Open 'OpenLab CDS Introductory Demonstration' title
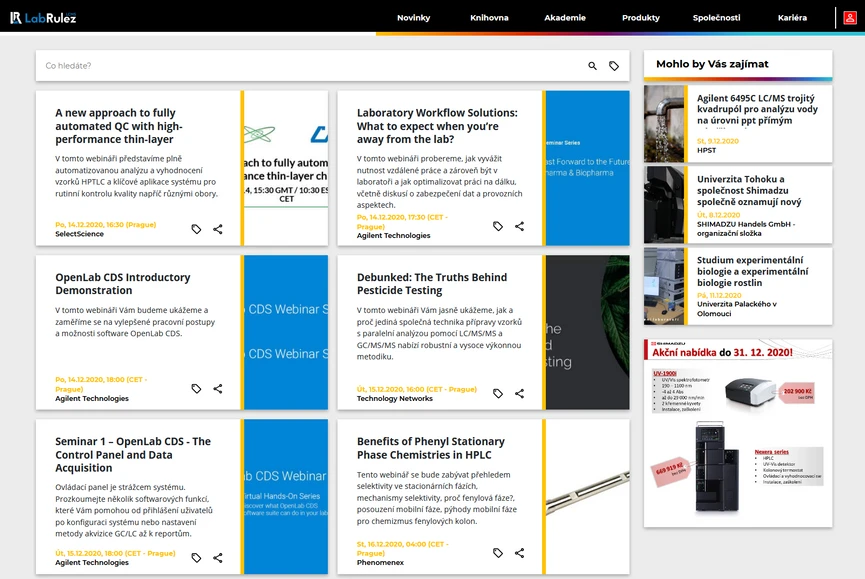Image resolution: width=865 pixels, height=579 pixels. coord(122,284)
